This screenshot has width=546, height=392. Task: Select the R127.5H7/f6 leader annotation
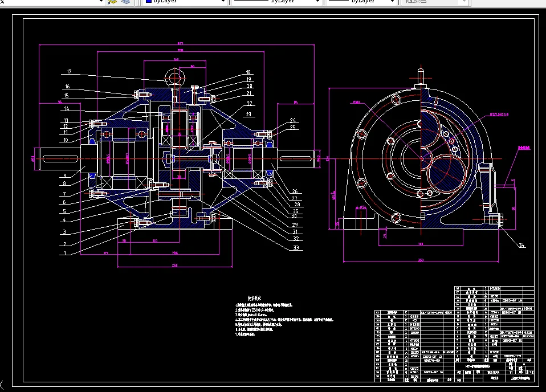pyautogui.click(x=499, y=114)
